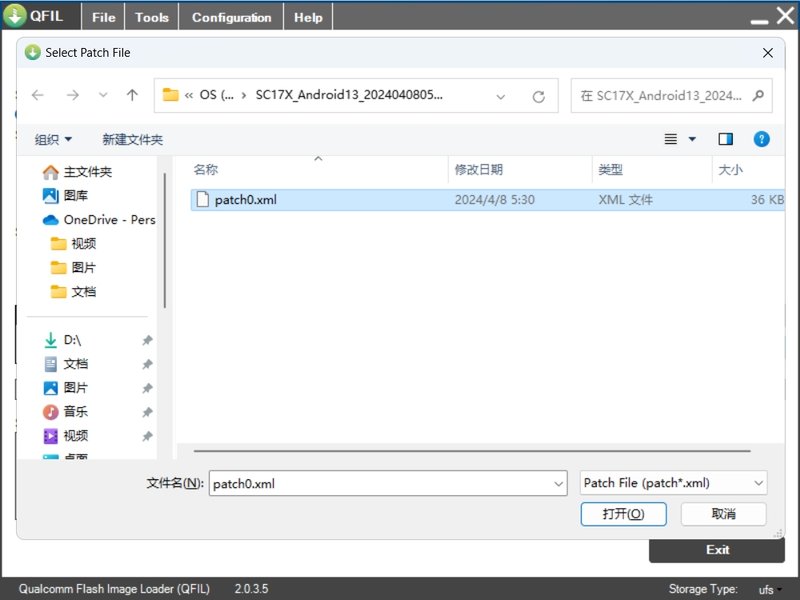The image size is (800, 600).
Task: Open OneDrive 图片 folder
Action: click(x=73, y=267)
